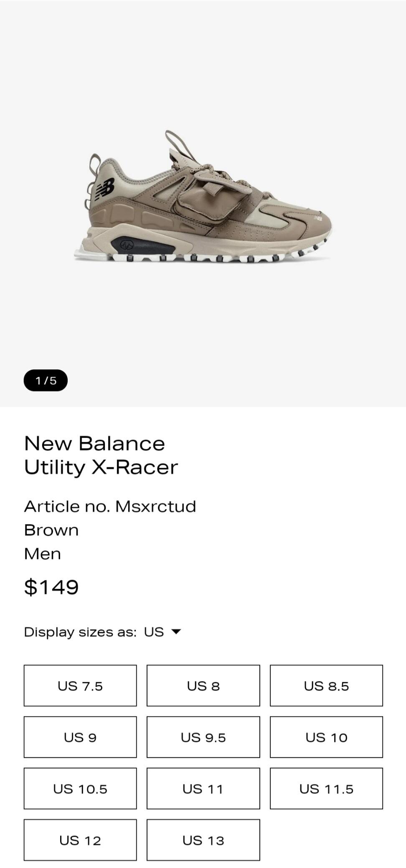The height and width of the screenshot is (868, 406).
Task: Click the Brown color label
Action: 51,530
